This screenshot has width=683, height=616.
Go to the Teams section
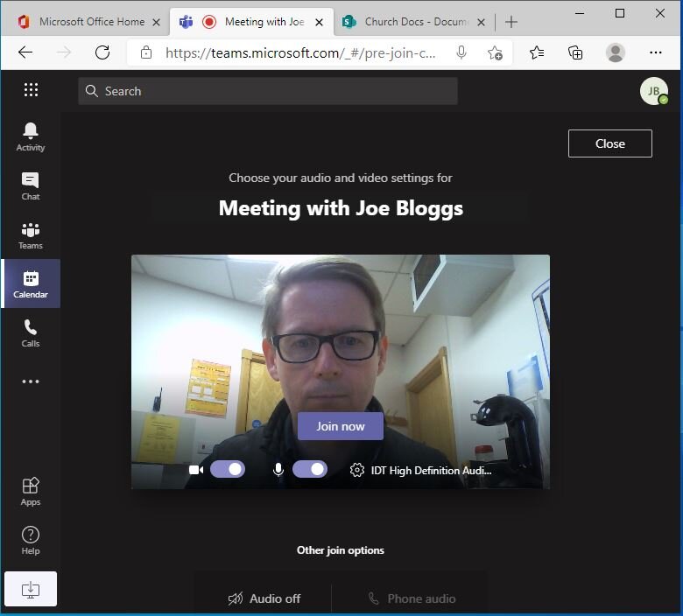pos(31,235)
